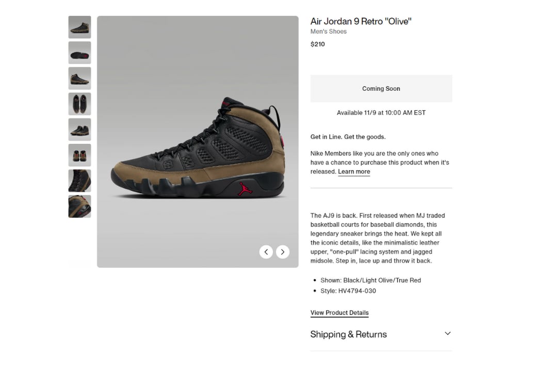Viewport: 552px width, 392px height.
Task: Select the rear heel pair thumbnail
Action: pos(79,155)
